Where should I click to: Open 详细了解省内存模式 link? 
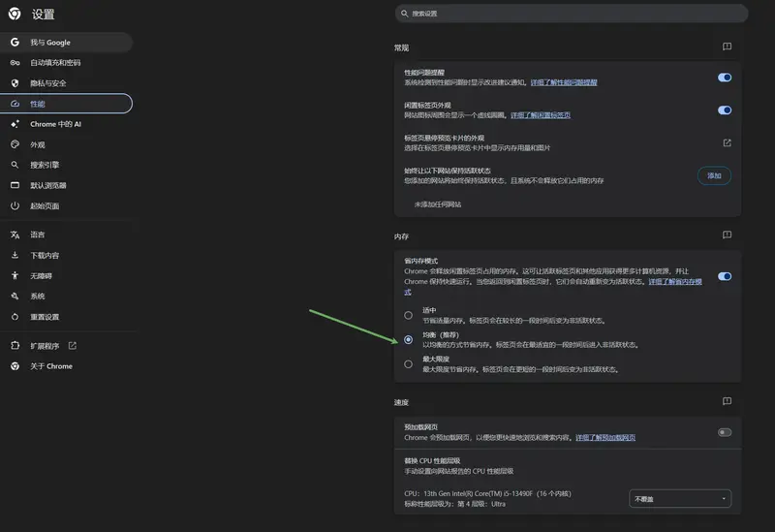click(x=675, y=282)
